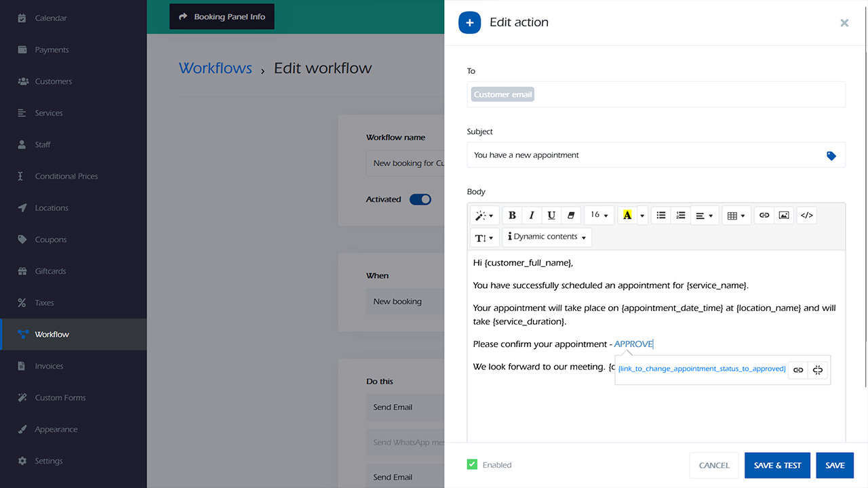This screenshot has height=488, width=868.
Task: Click into the Subject input field
Action: 644,155
